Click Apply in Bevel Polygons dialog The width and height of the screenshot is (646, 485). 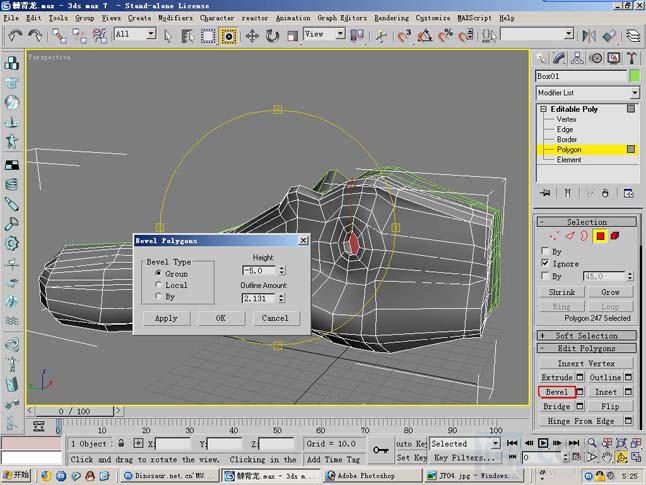(166, 318)
